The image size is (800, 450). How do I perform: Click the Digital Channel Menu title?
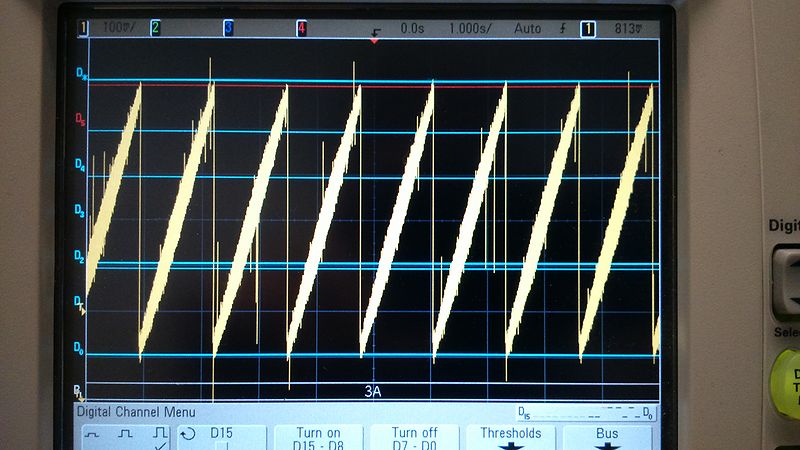139,412
